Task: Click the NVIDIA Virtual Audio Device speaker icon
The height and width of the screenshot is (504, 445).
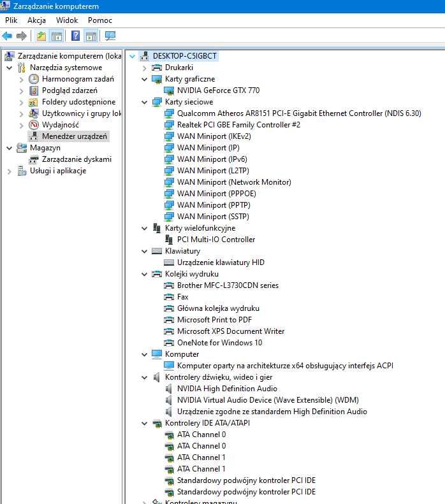Action: [x=169, y=400]
